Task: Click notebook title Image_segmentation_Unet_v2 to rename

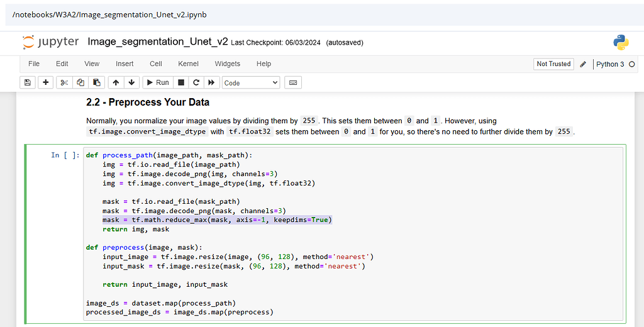Action: [157, 42]
